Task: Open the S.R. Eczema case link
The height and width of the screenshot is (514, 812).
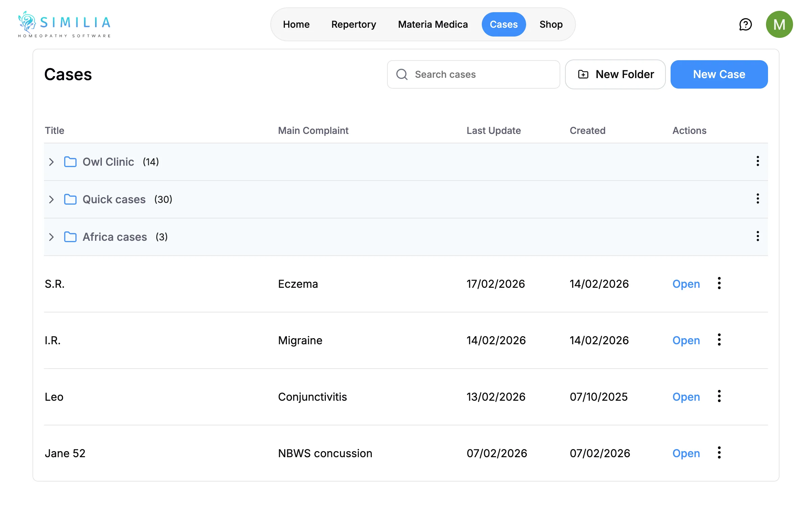Action: click(x=686, y=284)
